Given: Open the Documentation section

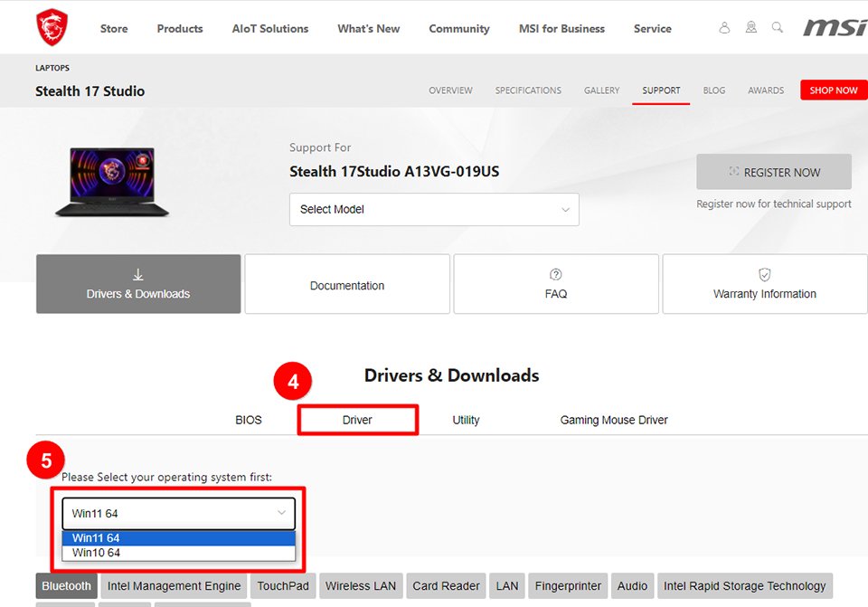Looking at the screenshot, I should 347,285.
